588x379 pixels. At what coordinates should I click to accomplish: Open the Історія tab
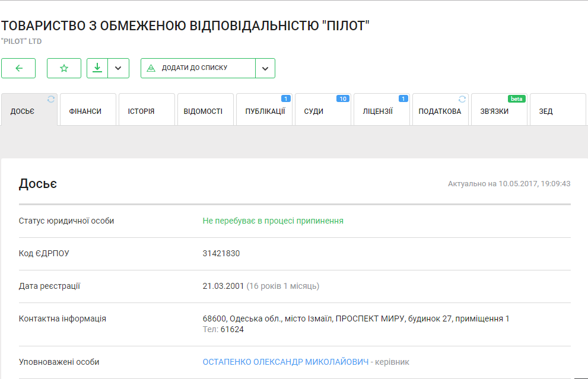click(141, 111)
